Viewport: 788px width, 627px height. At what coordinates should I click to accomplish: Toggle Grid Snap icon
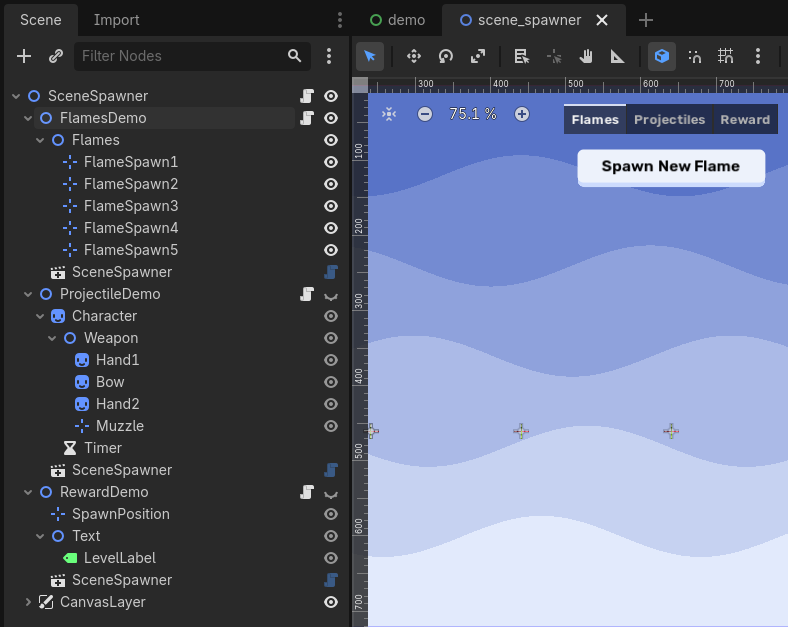pos(726,56)
